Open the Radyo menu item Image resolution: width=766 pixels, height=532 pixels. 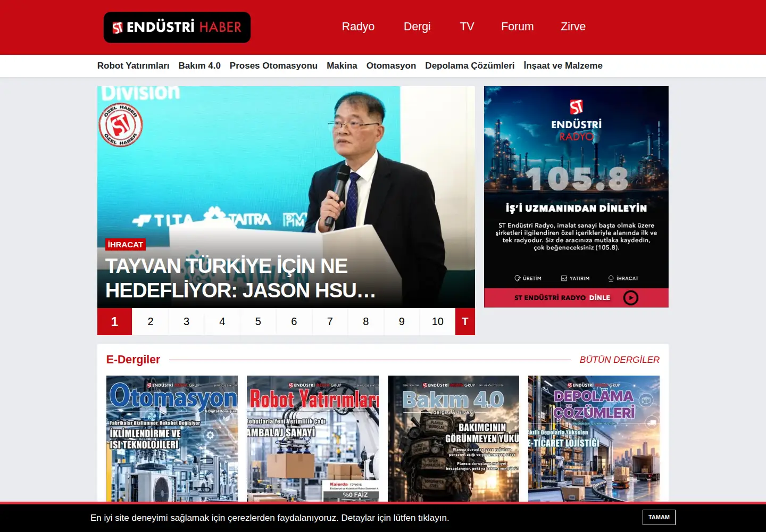pos(358,27)
